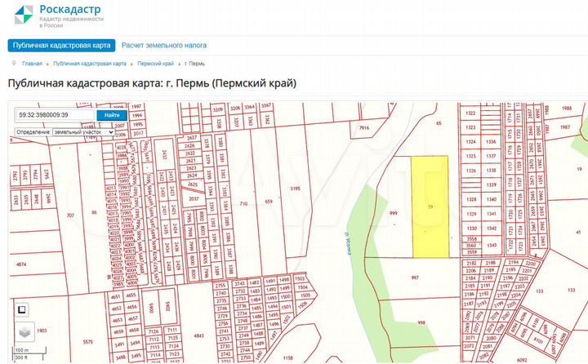Open the map layers icon
The image size is (588, 364).
pyautogui.click(x=24, y=331)
